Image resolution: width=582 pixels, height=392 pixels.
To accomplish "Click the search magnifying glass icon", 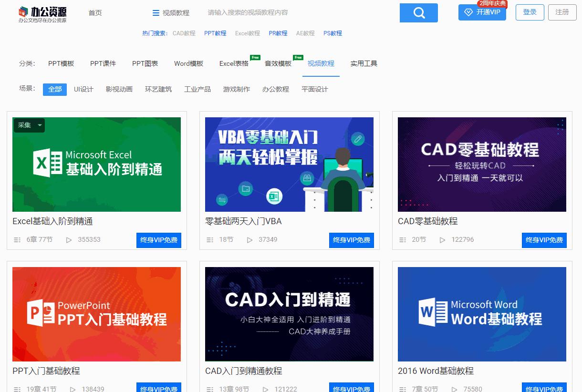I will [x=418, y=12].
